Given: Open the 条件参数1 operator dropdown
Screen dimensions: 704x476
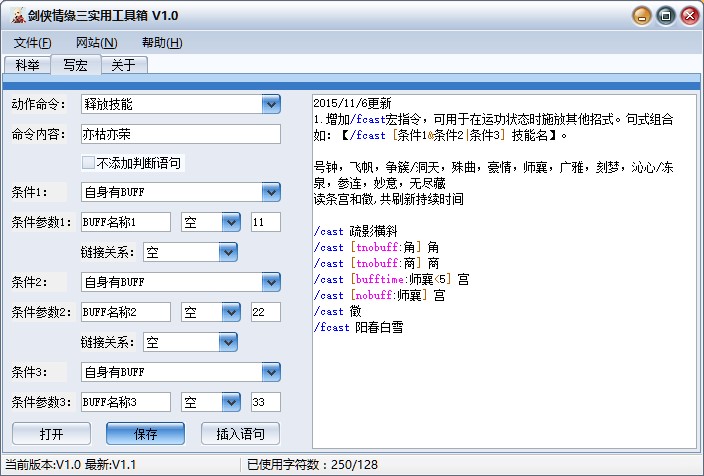Looking at the screenshot, I should [230, 222].
